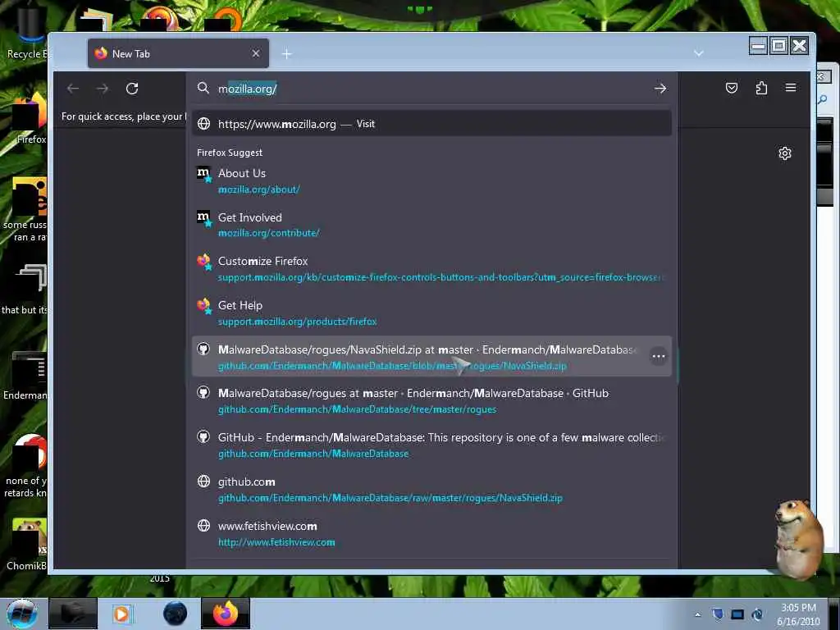Open GitHub - Endermanch/MalwareDatabase suggestion

tap(431, 445)
